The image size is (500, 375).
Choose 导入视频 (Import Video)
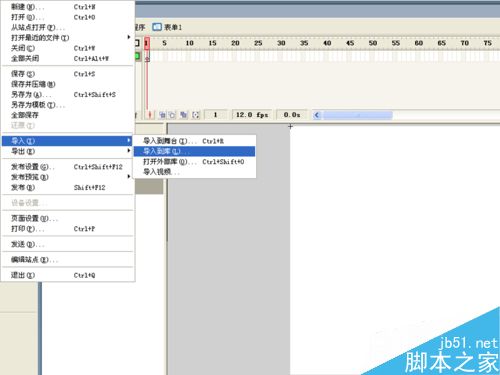pyautogui.click(x=195, y=172)
